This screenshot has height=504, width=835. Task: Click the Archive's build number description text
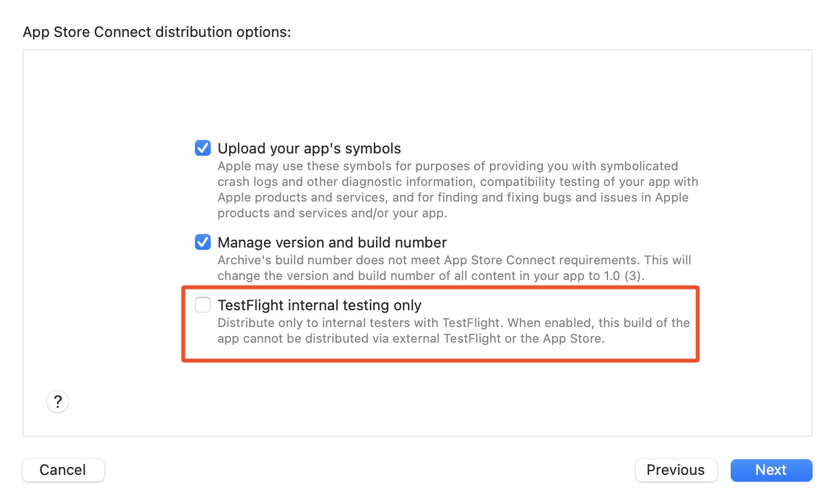pyautogui.click(x=454, y=268)
